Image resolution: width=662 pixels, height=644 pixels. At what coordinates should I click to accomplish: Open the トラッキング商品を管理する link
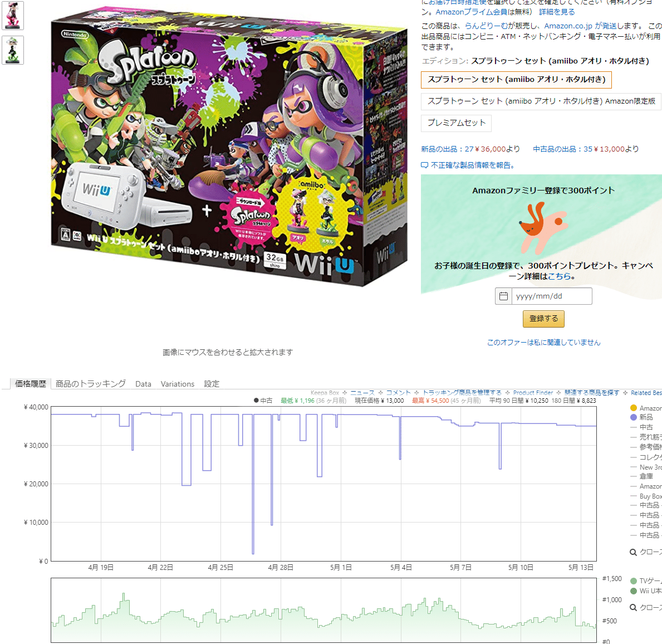462,393
